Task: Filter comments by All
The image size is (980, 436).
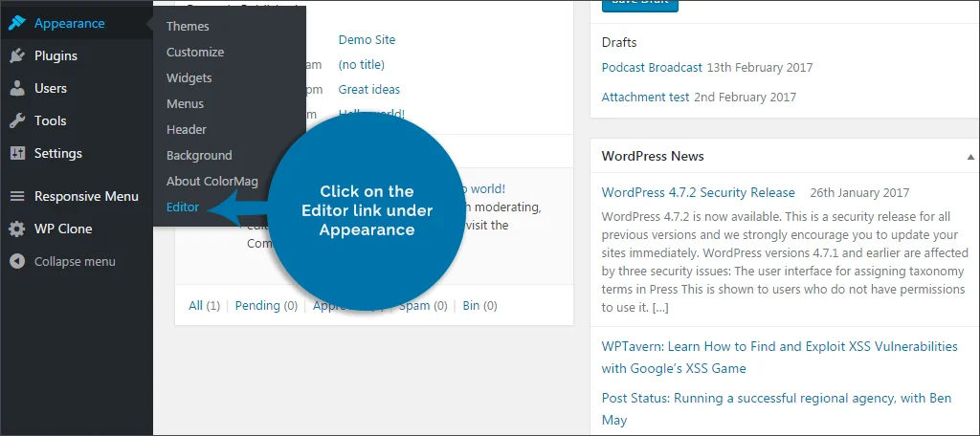Action: (195, 305)
